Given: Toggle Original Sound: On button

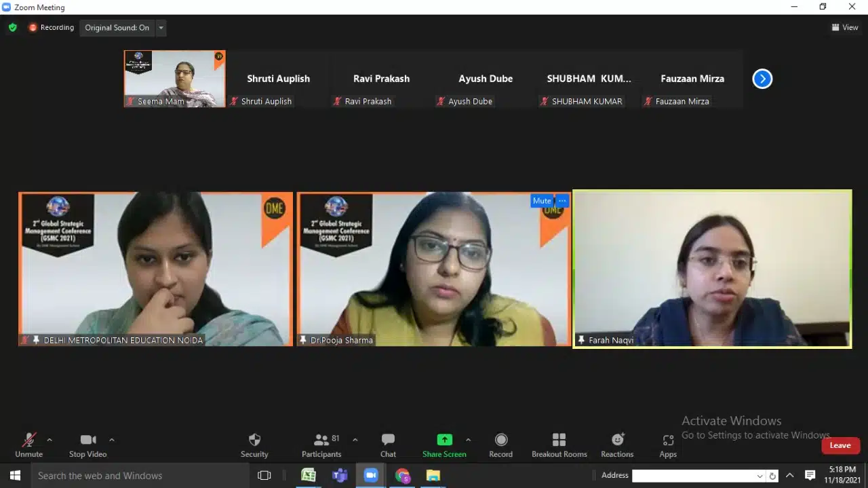Looking at the screenshot, I should [x=117, y=28].
